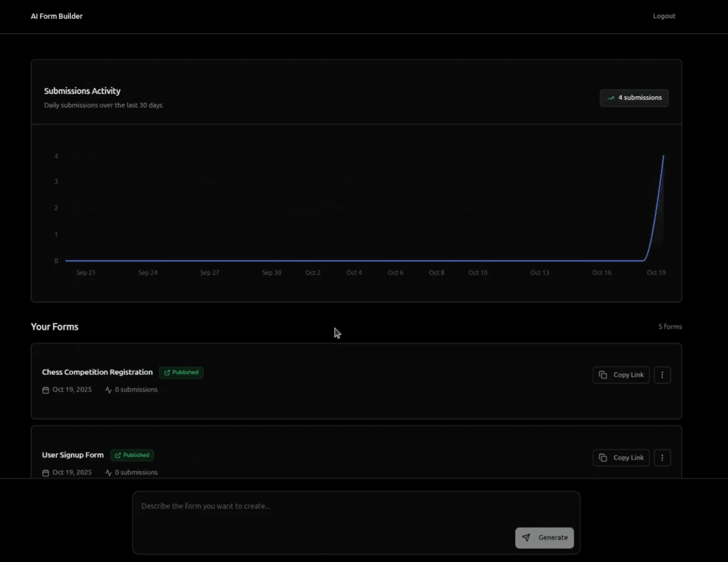Screen dimensions: 728x562
Task: Click the paper-plane icon on the Generate button
Action: (x=526, y=538)
